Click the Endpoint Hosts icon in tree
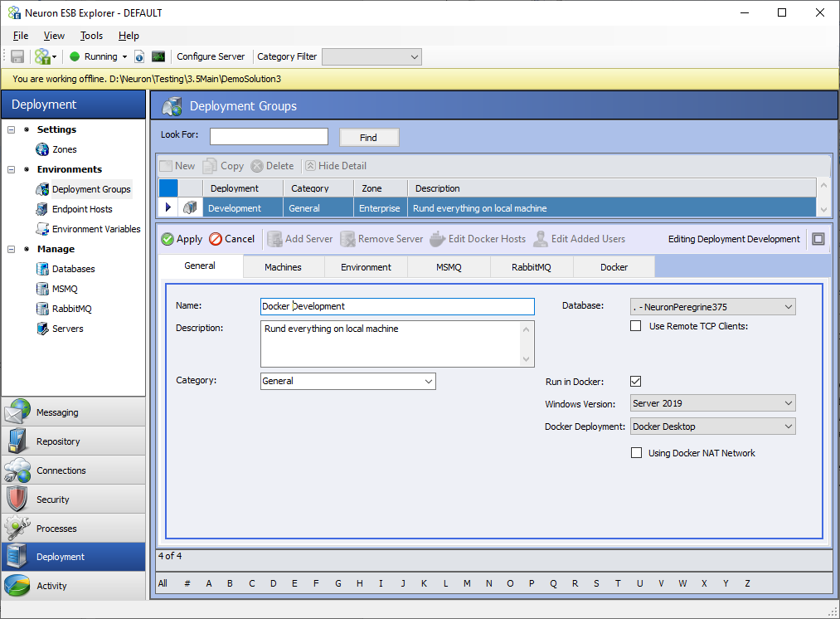840x619 pixels. pyautogui.click(x=42, y=209)
